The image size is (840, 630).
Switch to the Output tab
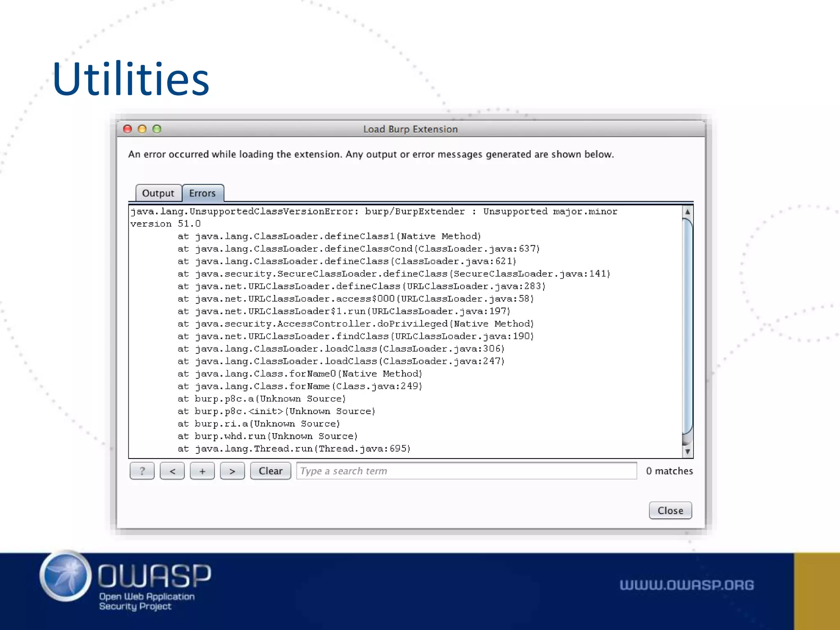point(158,193)
